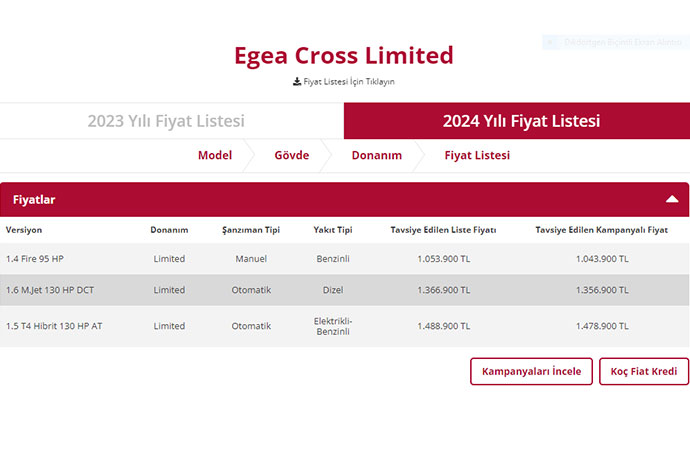Click the Fiyat Listesi breadcrumb step
This screenshot has width=690, height=450.
point(477,155)
